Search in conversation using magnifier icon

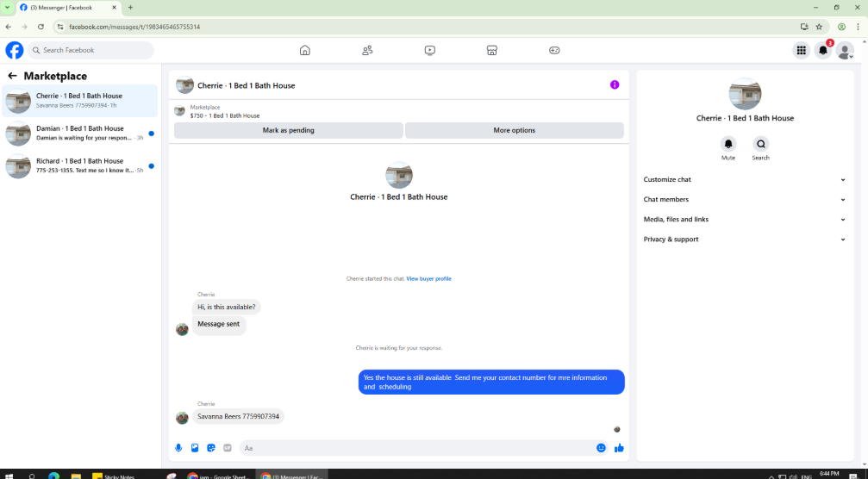pyautogui.click(x=760, y=144)
